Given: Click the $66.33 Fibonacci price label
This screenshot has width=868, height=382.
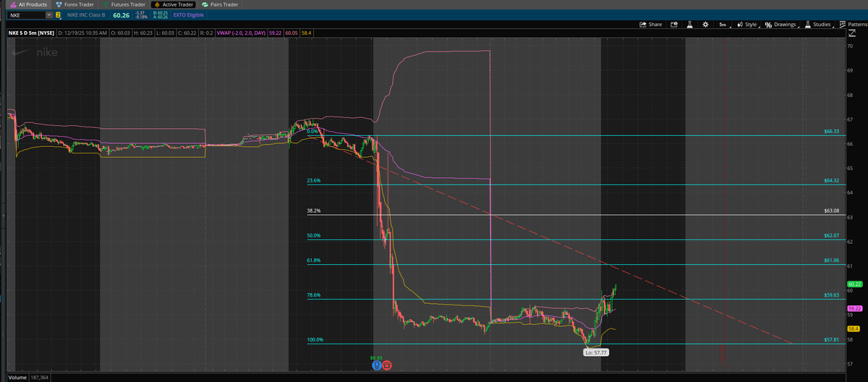Looking at the screenshot, I should coord(831,132).
